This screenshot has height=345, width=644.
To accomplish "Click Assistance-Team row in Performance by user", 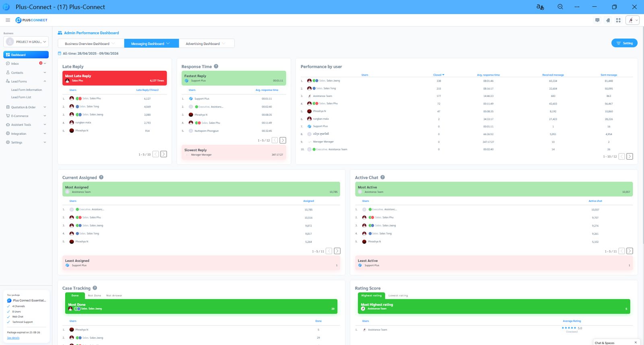I will click(467, 96).
